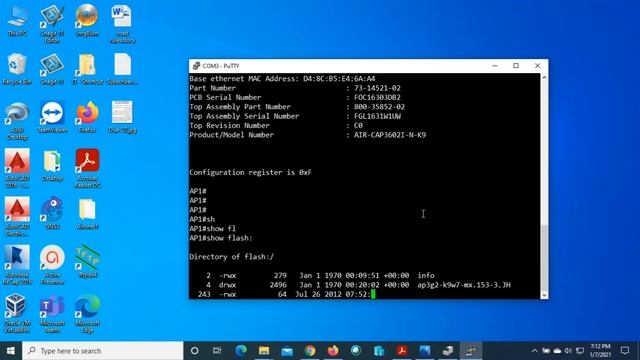Click the PCB Serial Number value FOC16303DB2
640x360 pixels.
pos(377,97)
